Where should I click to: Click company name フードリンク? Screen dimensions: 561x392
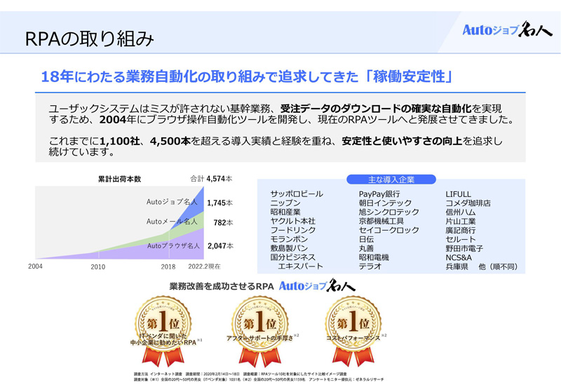point(292,230)
